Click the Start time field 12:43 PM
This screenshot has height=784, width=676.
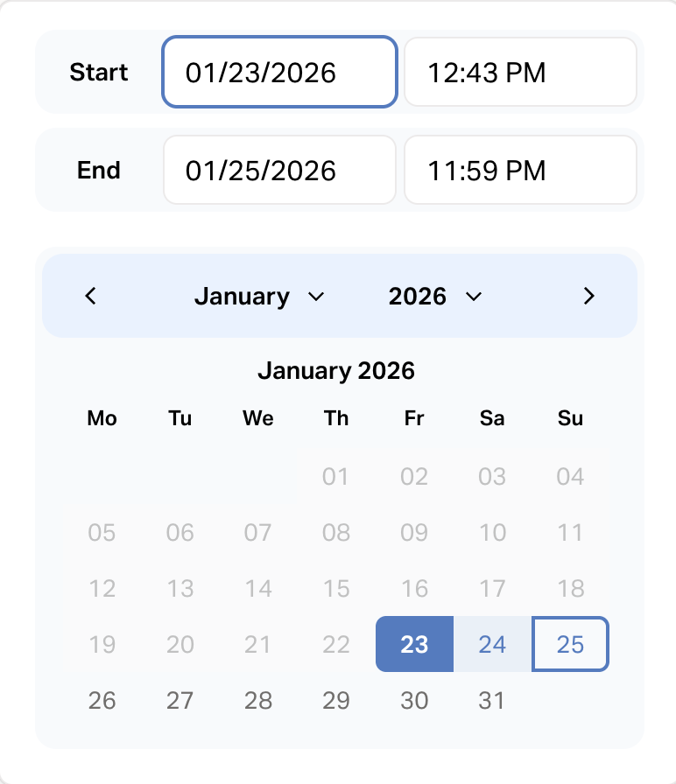coord(519,72)
